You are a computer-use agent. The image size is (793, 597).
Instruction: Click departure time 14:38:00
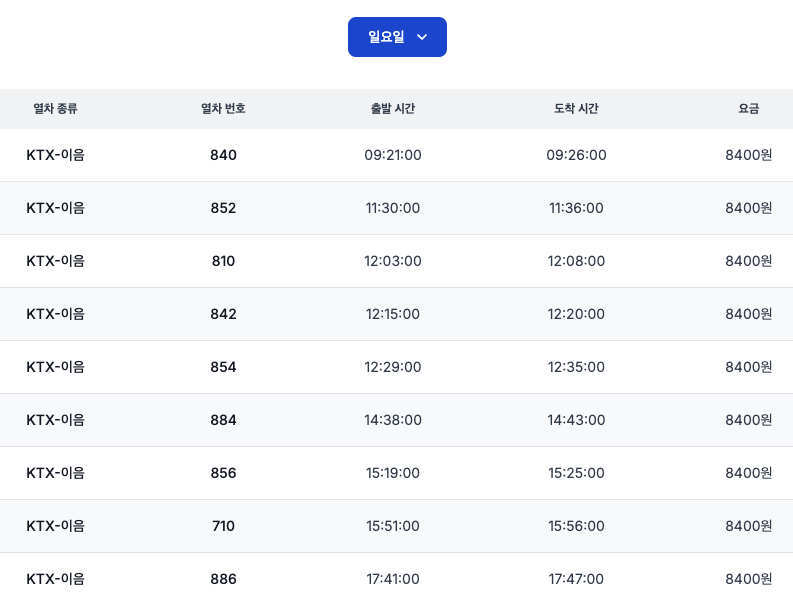point(392,420)
